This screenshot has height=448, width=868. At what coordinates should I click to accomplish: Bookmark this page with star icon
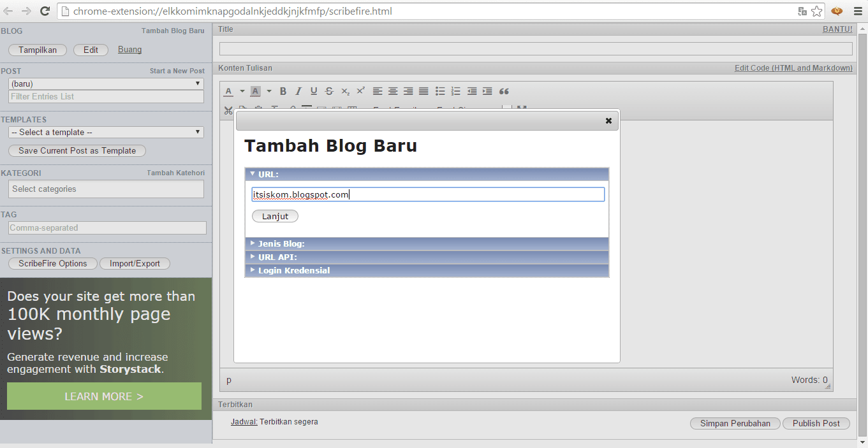[817, 11]
